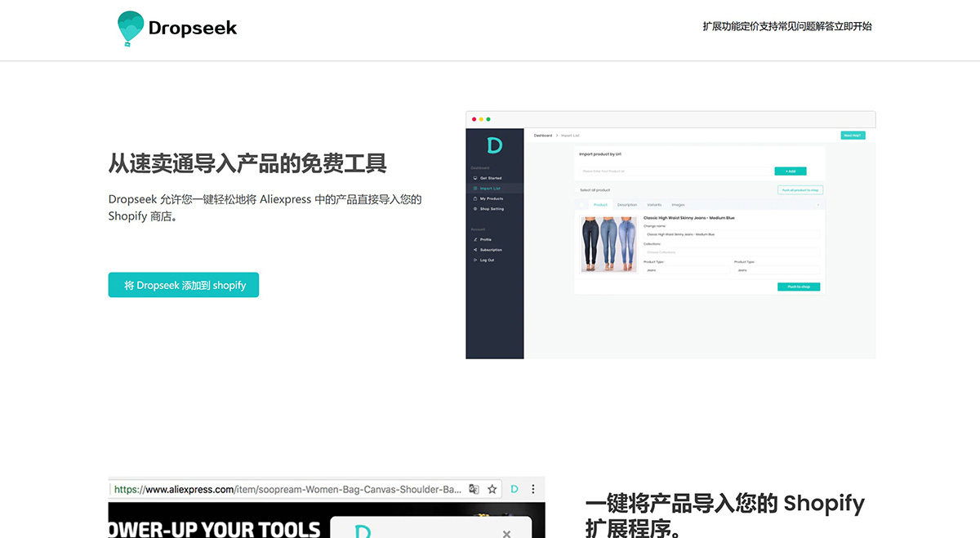Click the Push to shop button
Screen dimensions: 980x538
click(798, 287)
